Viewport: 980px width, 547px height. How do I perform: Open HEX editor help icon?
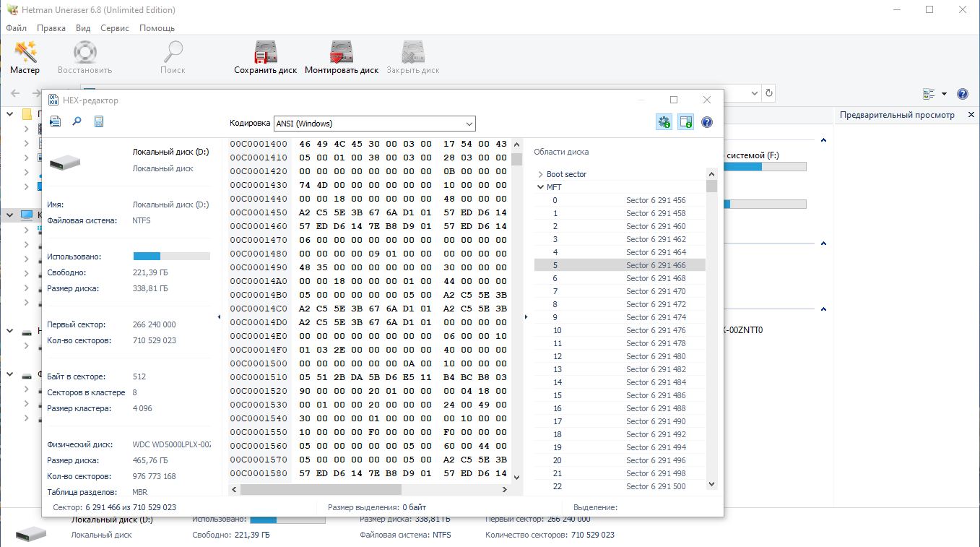[x=707, y=122]
